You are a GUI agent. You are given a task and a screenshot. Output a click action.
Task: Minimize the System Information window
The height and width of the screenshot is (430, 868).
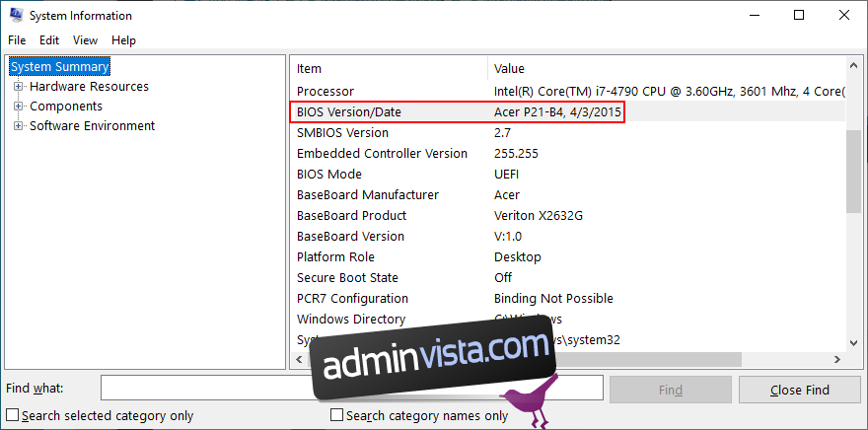754,16
